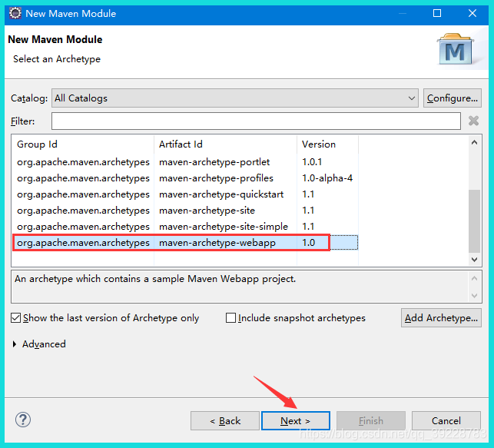The height and width of the screenshot is (448, 494).
Task: Click the Configure... button
Action: coord(452,98)
